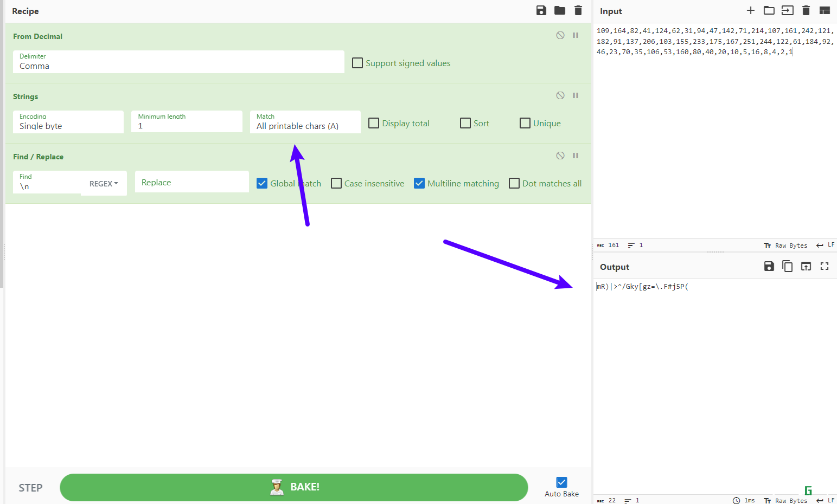Open the input character encoding Raw Bytes
The image size is (837, 504).
tap(785, 245)
